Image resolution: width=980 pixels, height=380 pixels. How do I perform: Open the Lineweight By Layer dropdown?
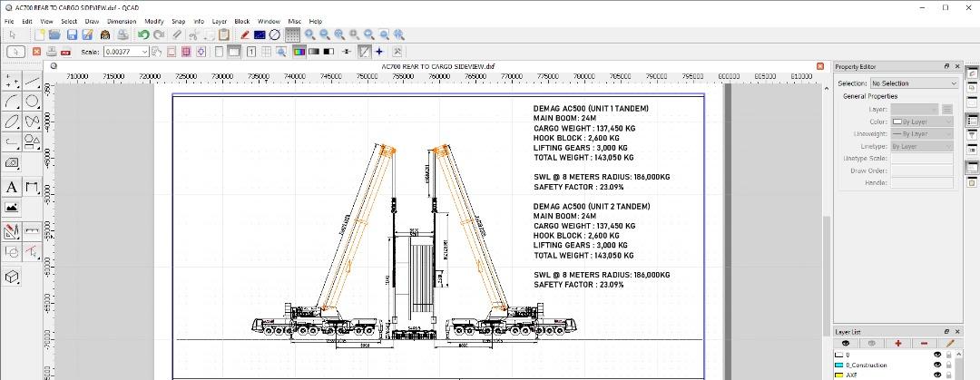pos(923,133)
